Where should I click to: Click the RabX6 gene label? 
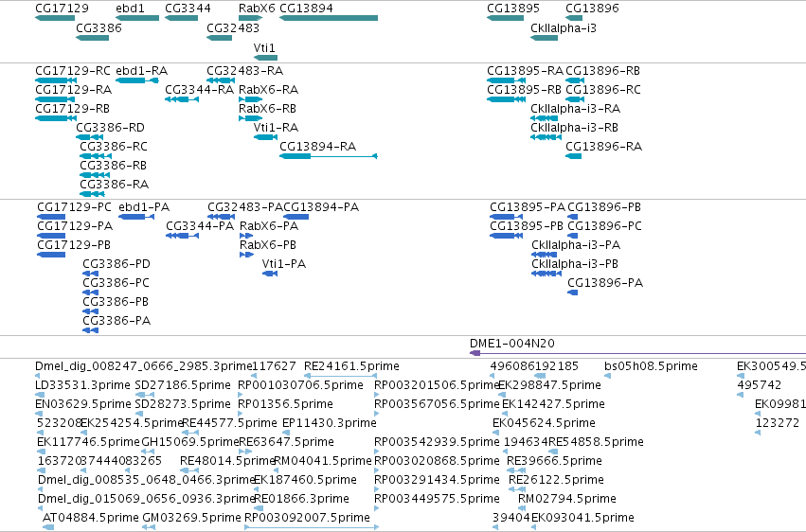(257, 9)
